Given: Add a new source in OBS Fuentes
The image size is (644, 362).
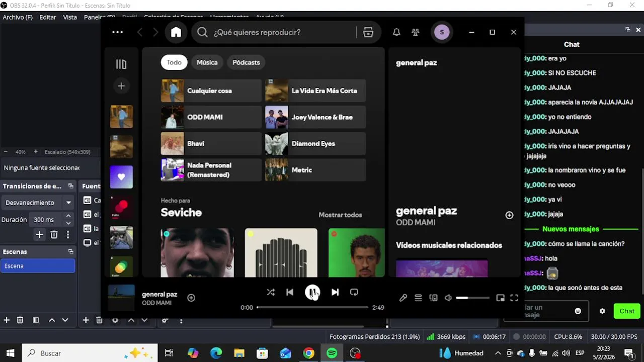Looking at the screenshot, I should point(86,320).
